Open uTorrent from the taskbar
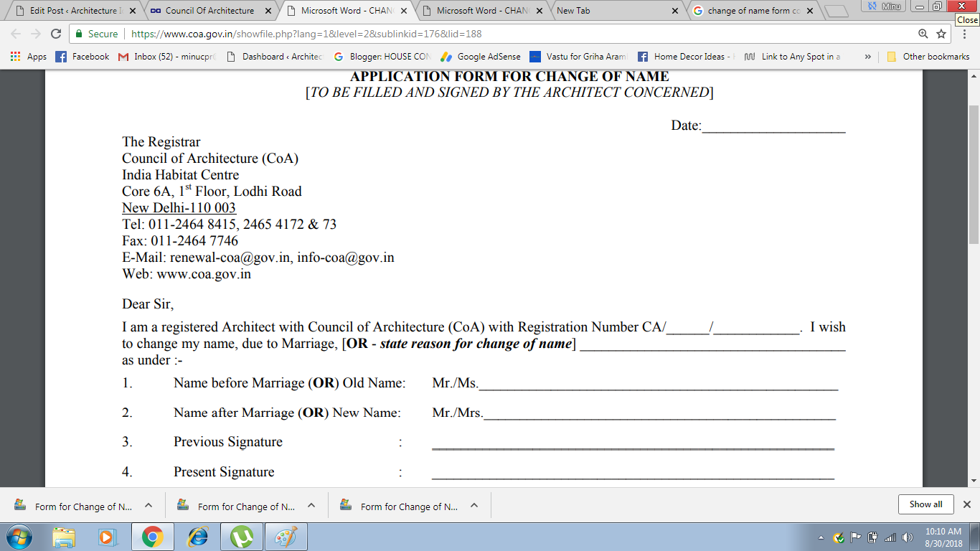Image resolution: width=980 pixels, height=551 pixels. point(241,537)
